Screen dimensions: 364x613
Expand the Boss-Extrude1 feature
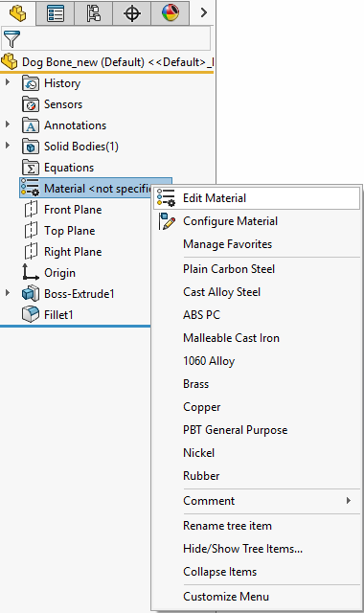(x=8, y=293)
